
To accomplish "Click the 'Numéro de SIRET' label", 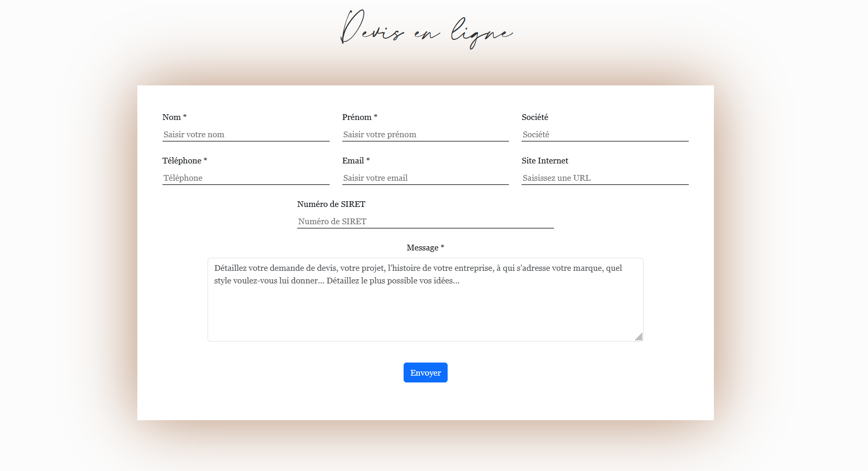I will click(331, 204).
